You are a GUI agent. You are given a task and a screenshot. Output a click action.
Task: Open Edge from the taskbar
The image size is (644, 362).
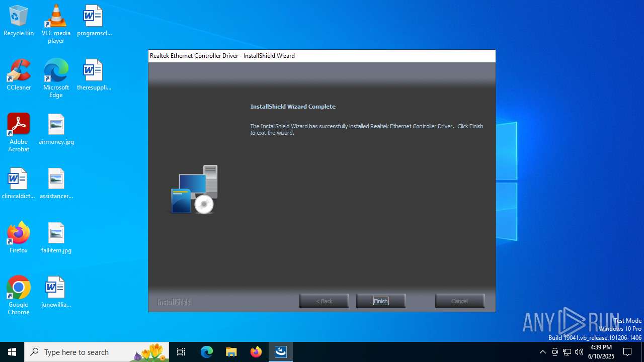(x=207, y=352)
